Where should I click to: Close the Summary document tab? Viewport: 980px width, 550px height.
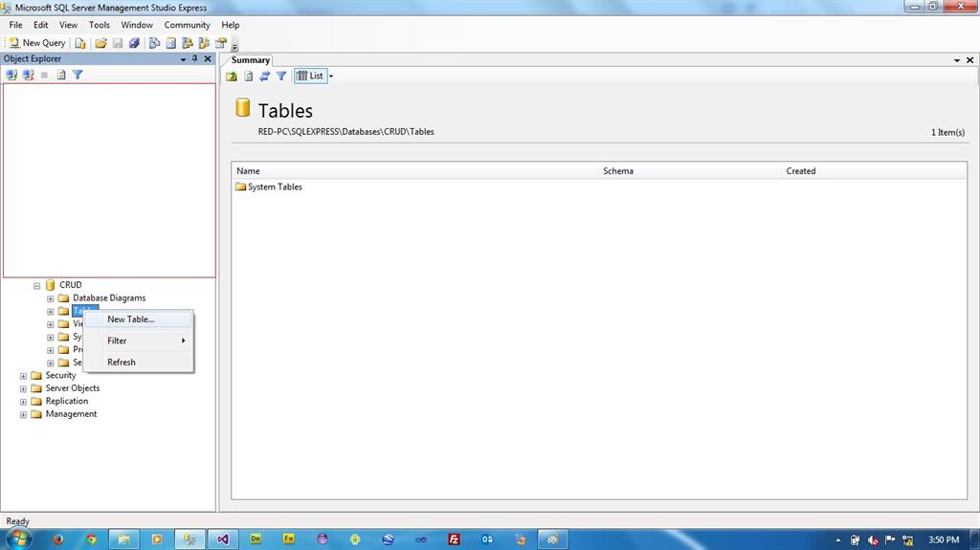tap(970, 60)
